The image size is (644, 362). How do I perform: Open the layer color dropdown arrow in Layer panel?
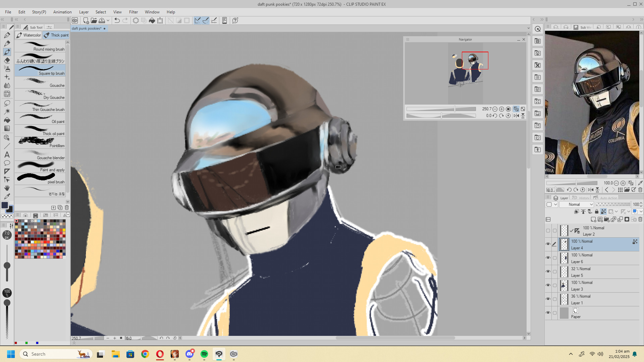[641, 212]
